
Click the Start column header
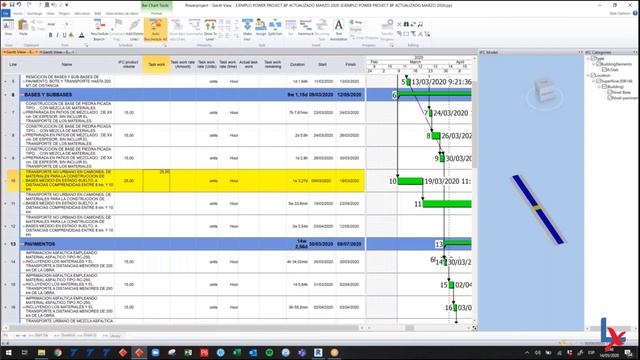(x=322, y=64)
